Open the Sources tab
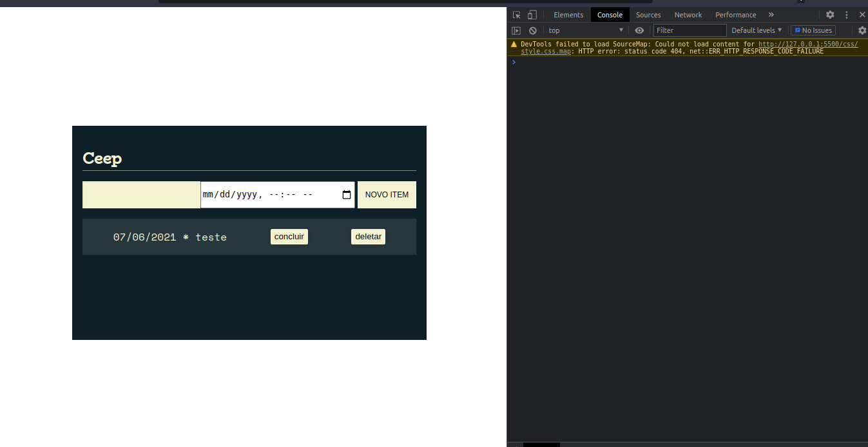Viewport: 868px width, 447px height. click(648, 15)
